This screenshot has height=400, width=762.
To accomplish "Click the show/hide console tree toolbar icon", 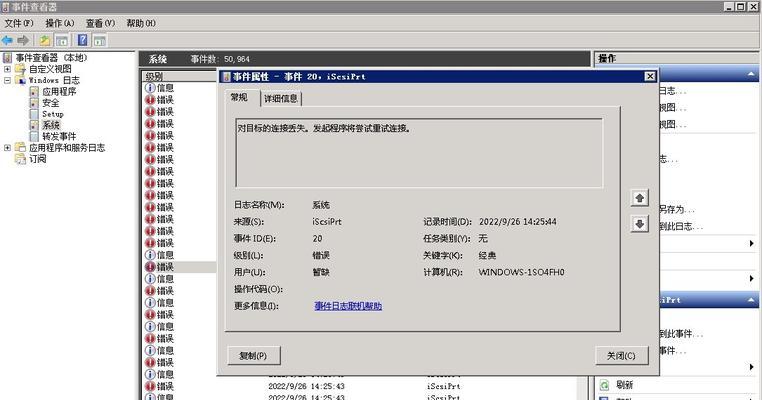I will 62,40.
